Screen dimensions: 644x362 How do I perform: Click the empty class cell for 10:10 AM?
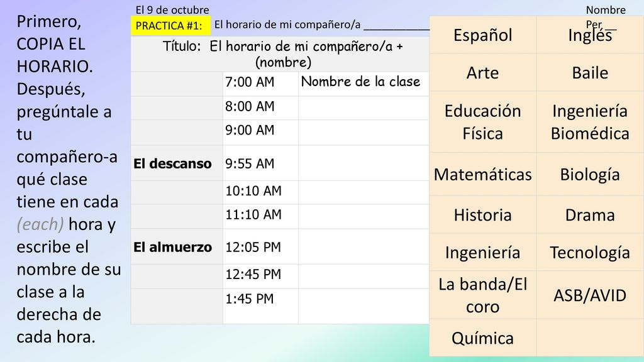point(364,192)
